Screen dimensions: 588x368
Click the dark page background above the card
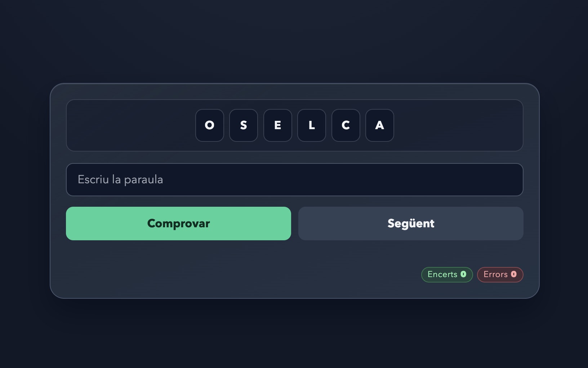[x=294, y=40]
